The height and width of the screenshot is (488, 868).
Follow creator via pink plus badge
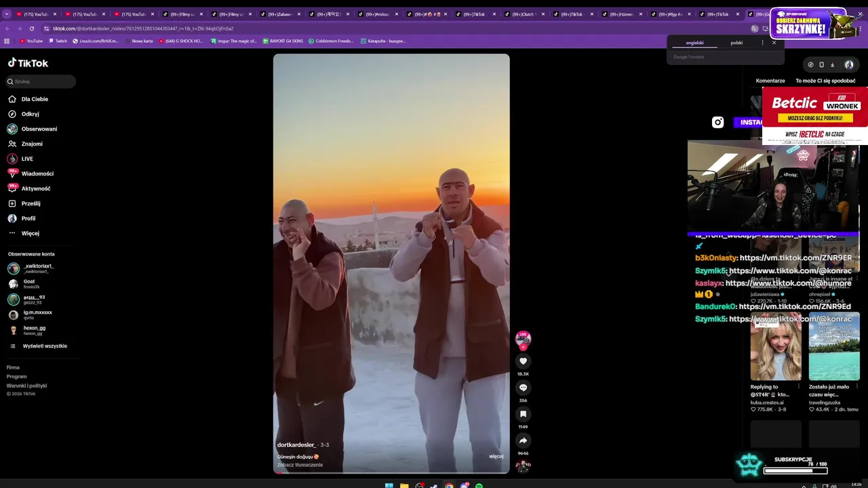click(523, 347)
